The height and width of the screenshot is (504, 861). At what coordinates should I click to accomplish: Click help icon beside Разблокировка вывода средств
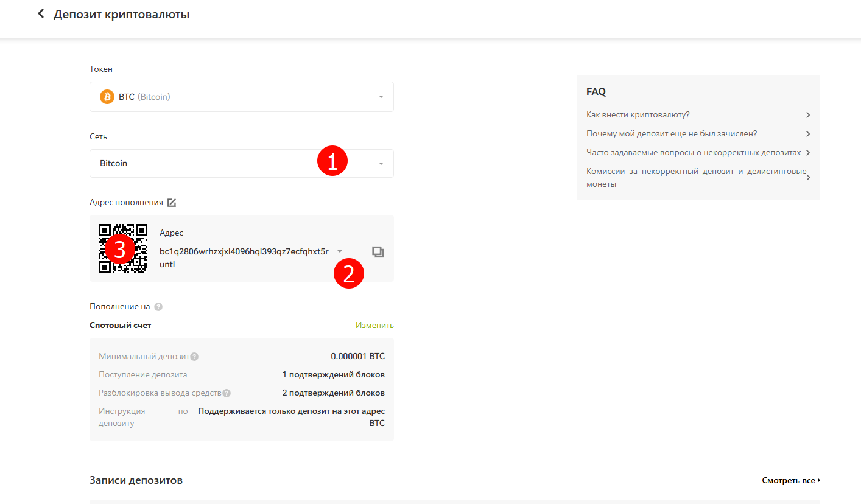click(227, 393)
